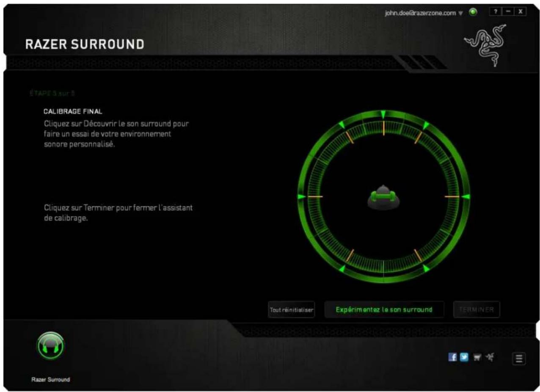Open the help question mark button
Screen dimensions: 540x392
(x=495, y=12)
